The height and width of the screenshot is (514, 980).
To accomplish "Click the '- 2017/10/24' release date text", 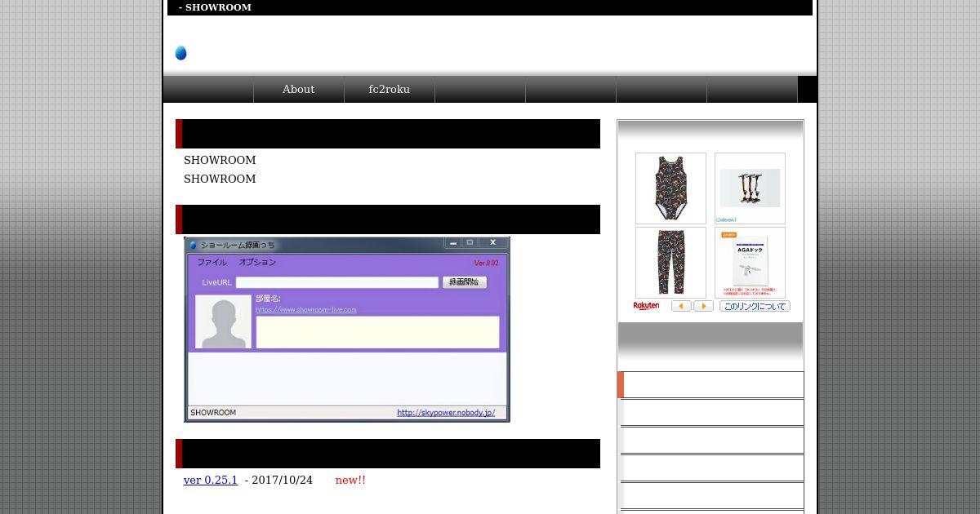I will coord(278,480).
